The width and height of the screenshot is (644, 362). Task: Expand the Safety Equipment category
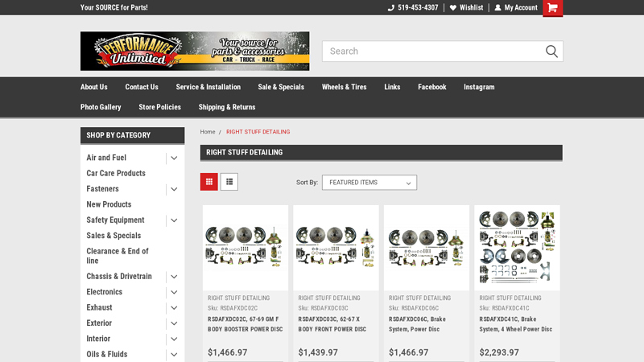(174, 220)
